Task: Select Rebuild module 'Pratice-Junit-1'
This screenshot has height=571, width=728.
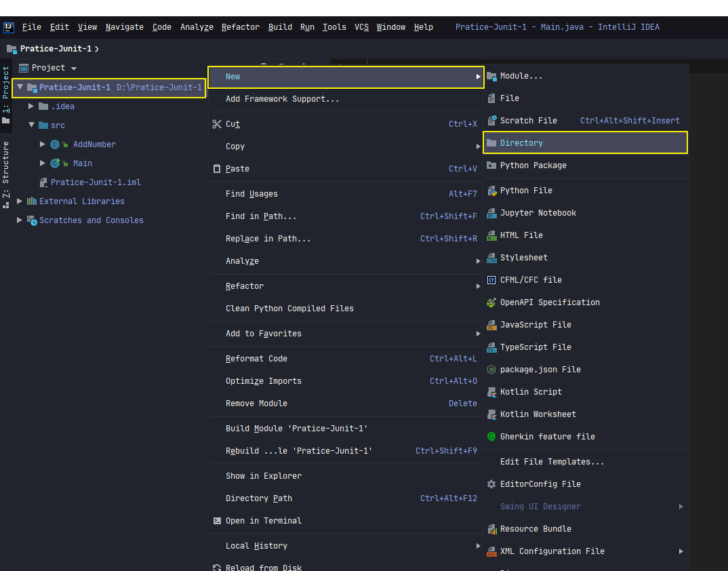Action: pos(346,451)
